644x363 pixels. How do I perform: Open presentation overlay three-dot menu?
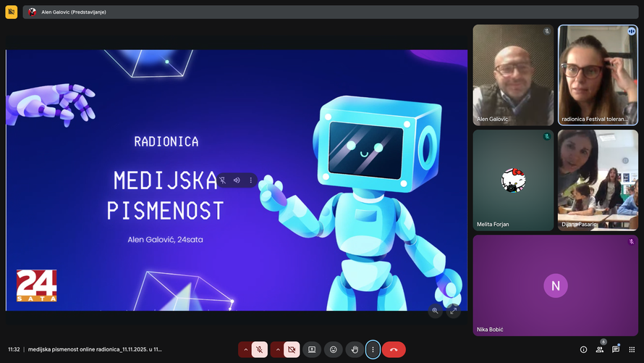click(251, 180)
